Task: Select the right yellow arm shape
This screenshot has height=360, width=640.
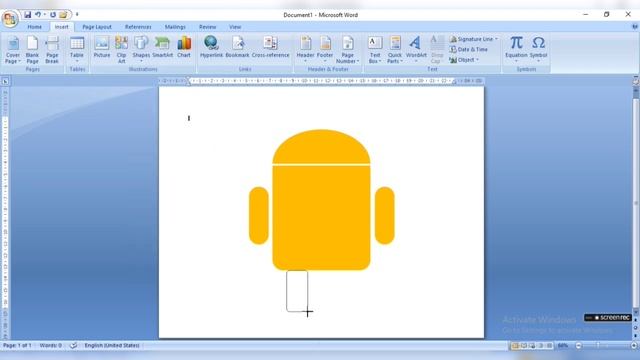Action: pyautogui.click(x=384, y=216)
